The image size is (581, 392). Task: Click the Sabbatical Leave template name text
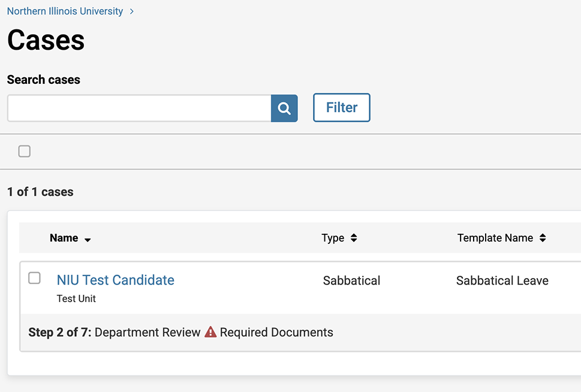(x=502, y=280)
